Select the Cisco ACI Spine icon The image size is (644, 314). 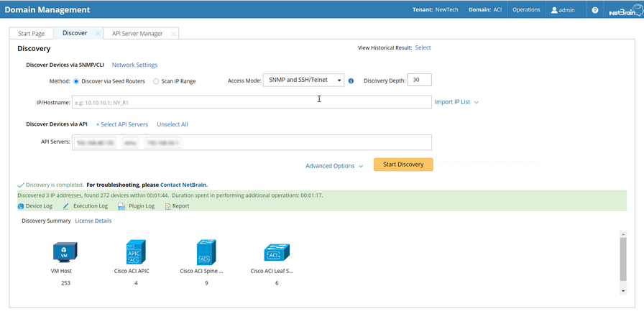coord(207,252)
